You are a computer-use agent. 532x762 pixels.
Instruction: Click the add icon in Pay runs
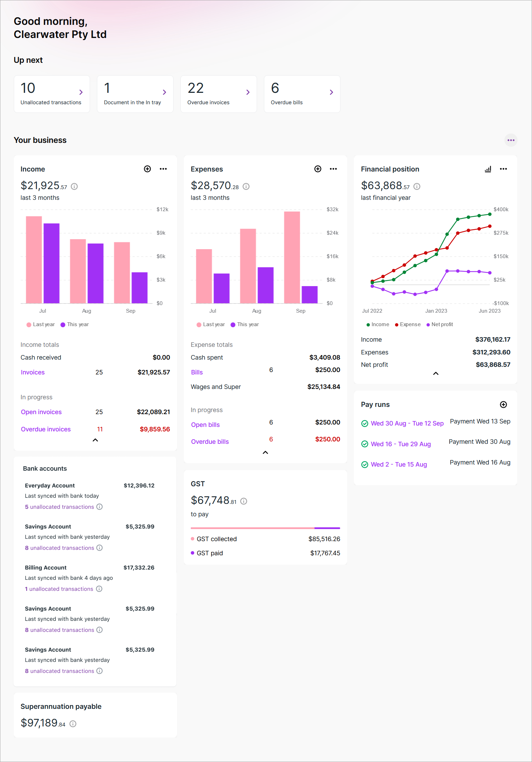click(x=503, y=404)
